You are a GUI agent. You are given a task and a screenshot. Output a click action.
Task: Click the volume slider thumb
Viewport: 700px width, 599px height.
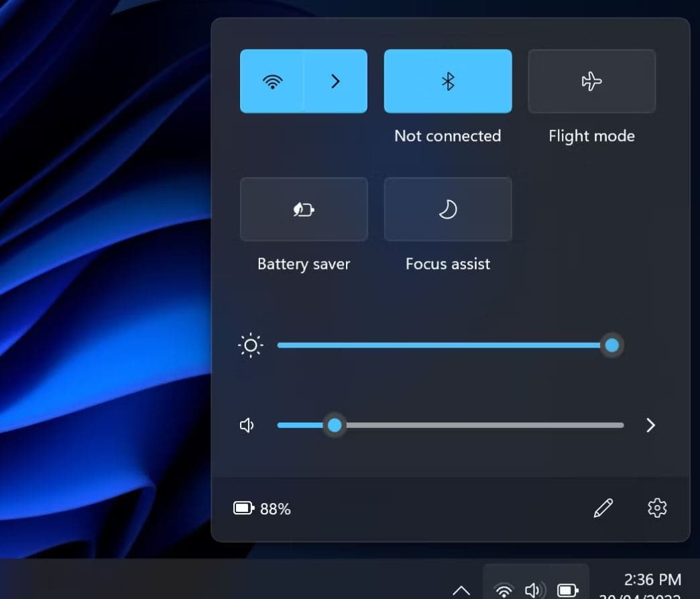click(335, 425)
